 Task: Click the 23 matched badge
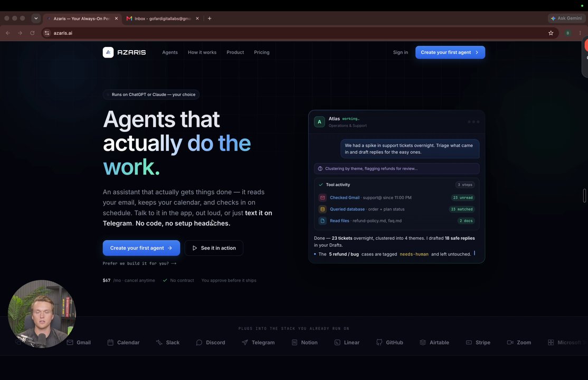click(x=462, y=210)
